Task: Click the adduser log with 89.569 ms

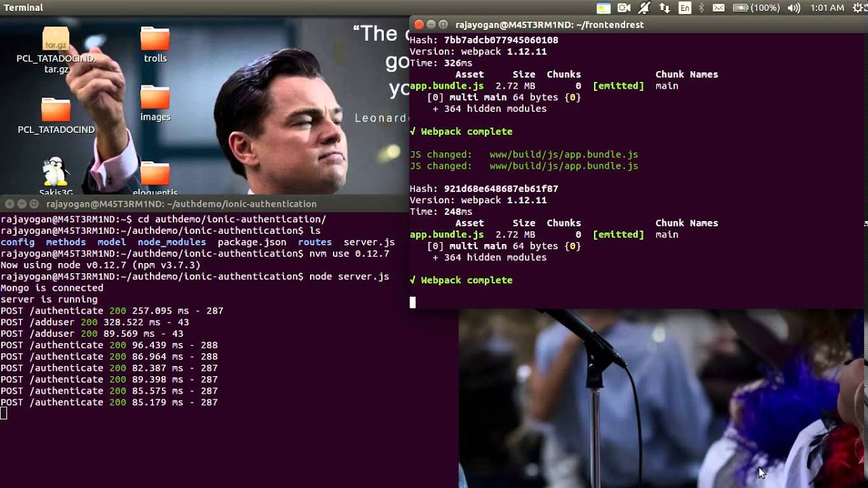Action: click(92, 334)
